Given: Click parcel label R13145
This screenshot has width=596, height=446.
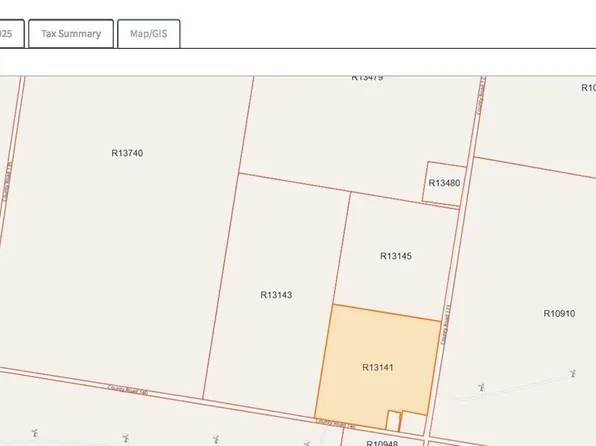Looking at the screenshot, I should [x=396, y=256].
